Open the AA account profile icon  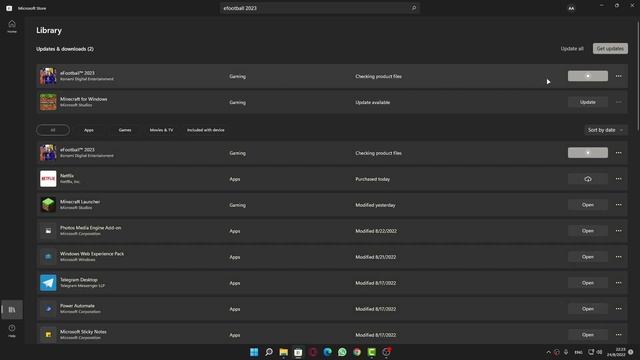(571, 8)
